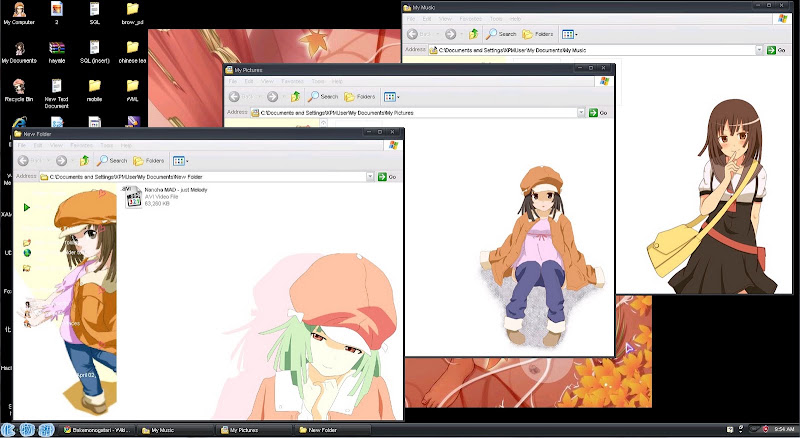Click the 9:54 AM taskbar clock
Screen dimensions: 800x438
(x=784, y=429)
